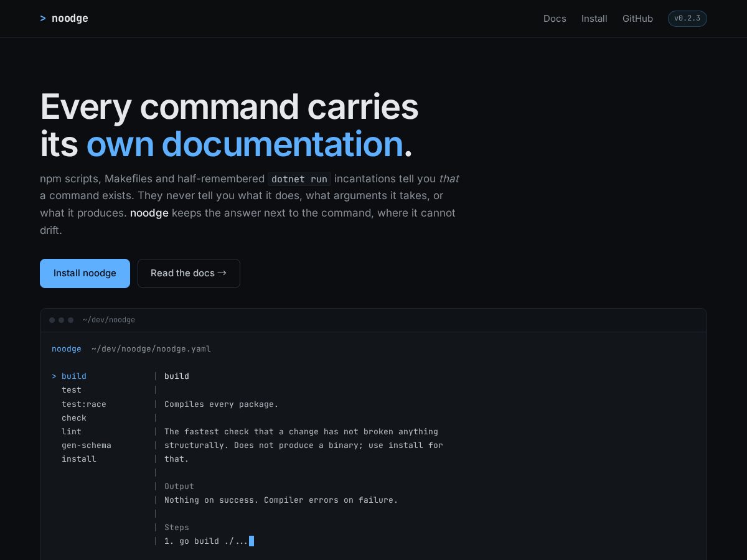Open the Install navigation link

[594, 19]
